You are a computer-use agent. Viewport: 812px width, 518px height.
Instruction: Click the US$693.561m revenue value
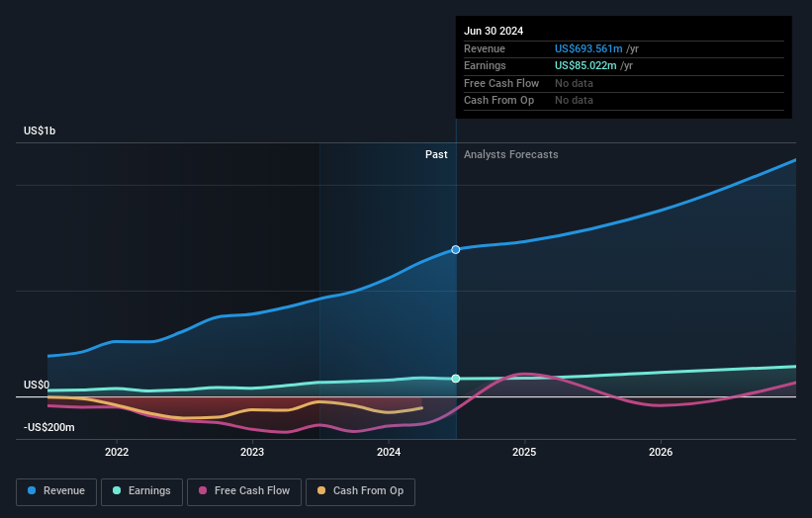(x=588, y=48)
